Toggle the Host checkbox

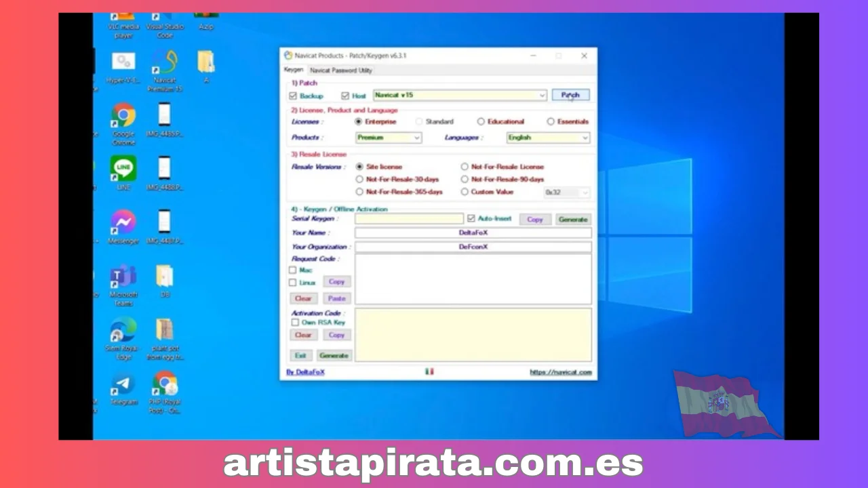pyautogui.click(x=345, y=96)
